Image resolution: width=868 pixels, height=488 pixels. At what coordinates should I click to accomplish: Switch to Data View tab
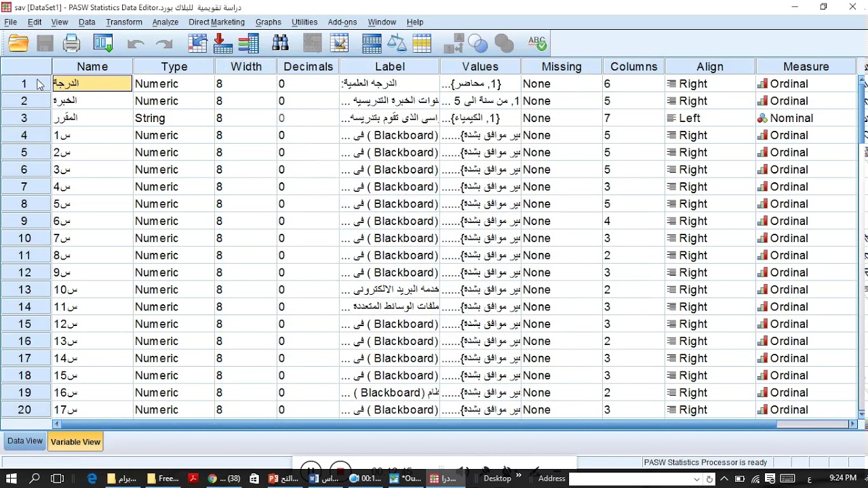click(25, 441)
